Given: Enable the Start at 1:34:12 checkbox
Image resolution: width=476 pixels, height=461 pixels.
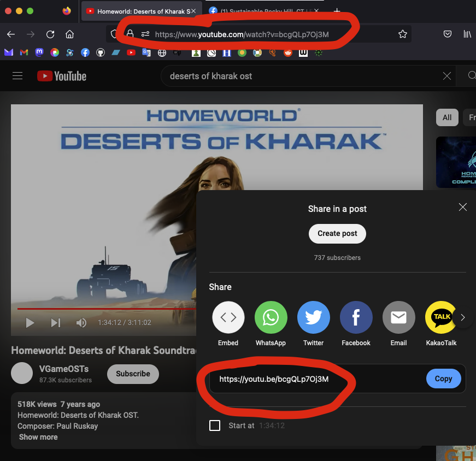Looking at the screenshot, I should pyautogui.click(x=215, y=425).
